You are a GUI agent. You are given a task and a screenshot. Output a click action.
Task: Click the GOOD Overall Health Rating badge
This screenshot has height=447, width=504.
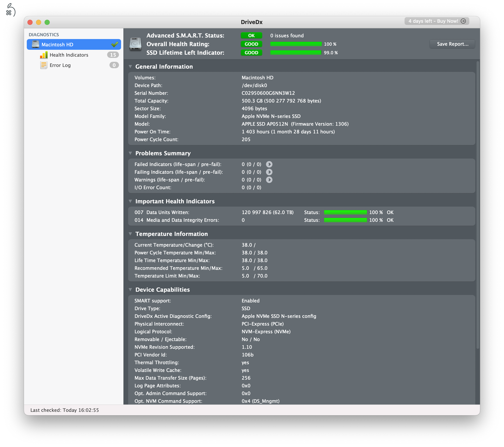[251, 44]
